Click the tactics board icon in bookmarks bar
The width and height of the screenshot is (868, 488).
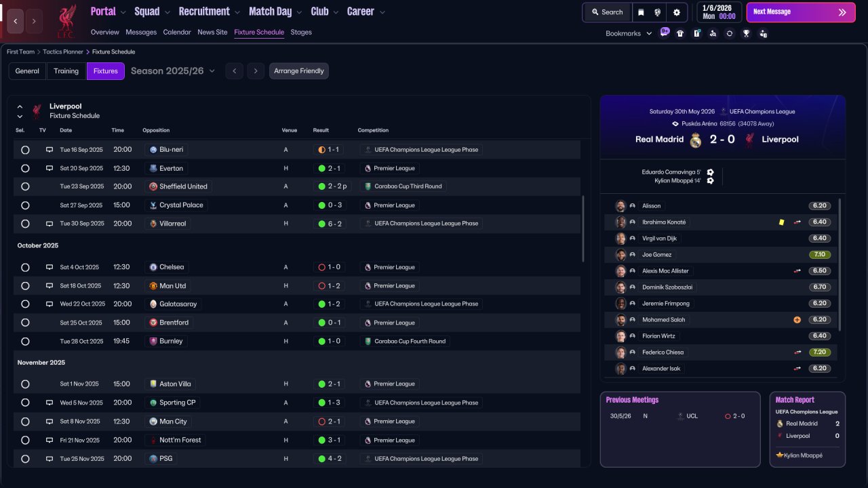click(x=696, y=33)
